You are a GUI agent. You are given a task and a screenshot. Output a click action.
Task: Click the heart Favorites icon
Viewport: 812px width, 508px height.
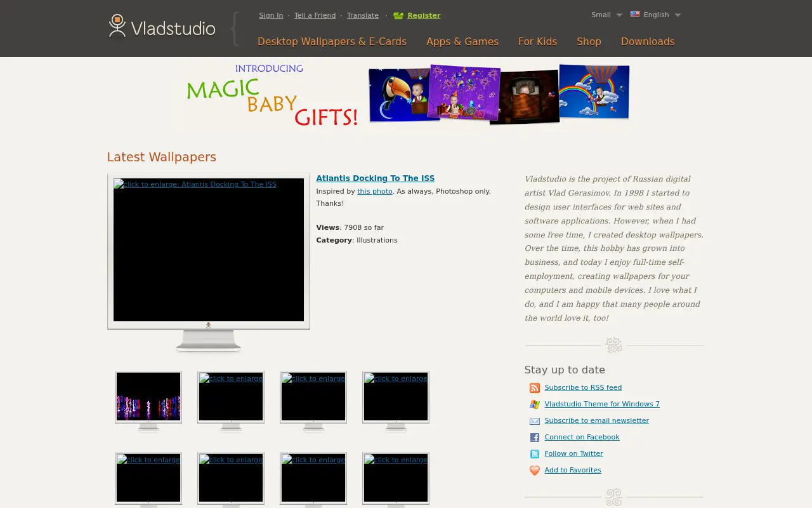(534, 471)
